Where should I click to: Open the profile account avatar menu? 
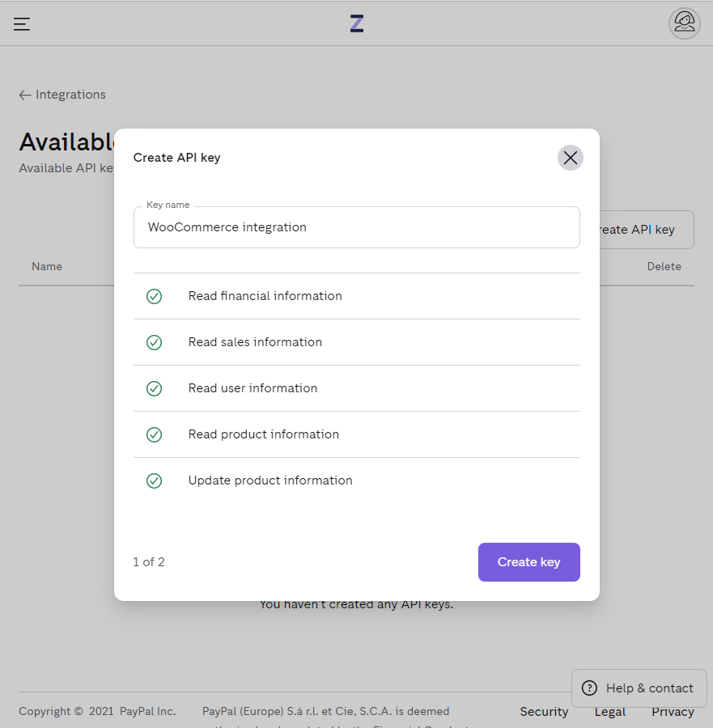[x=684, y=23]
